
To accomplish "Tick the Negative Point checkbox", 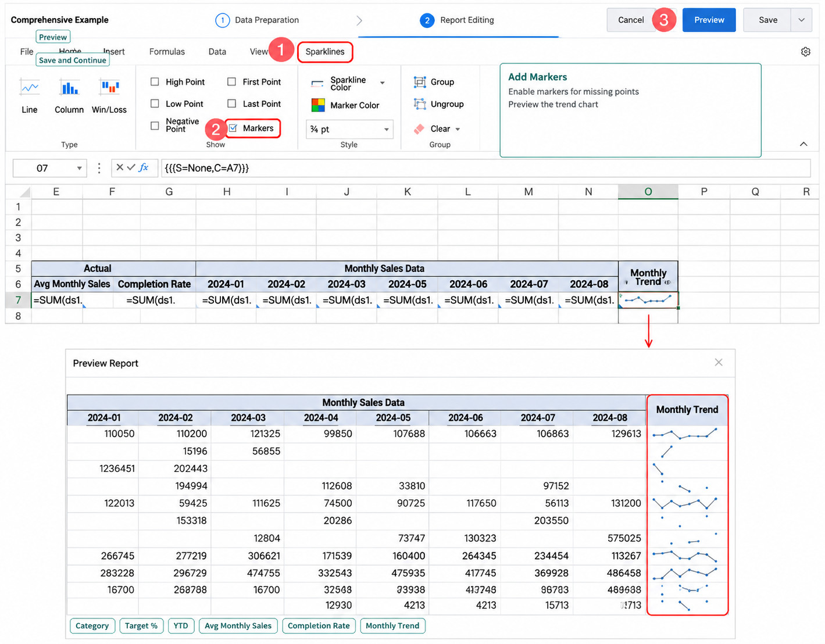I will click(x=155, y=126).
